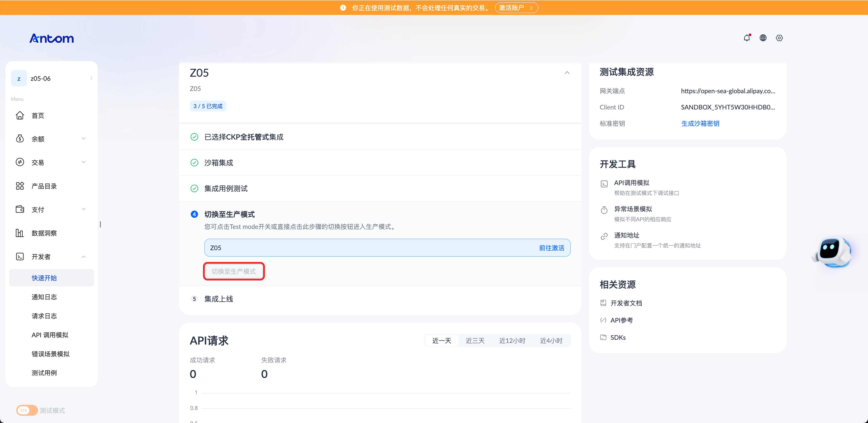Switch to the 近三天 tab
The height and width of the screenshot is (423, 868).
pyautogui.click(x=475, y=341)
